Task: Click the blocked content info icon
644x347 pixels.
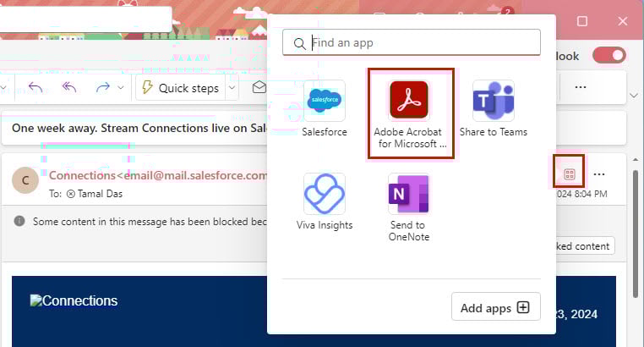Action: [19, 221]
